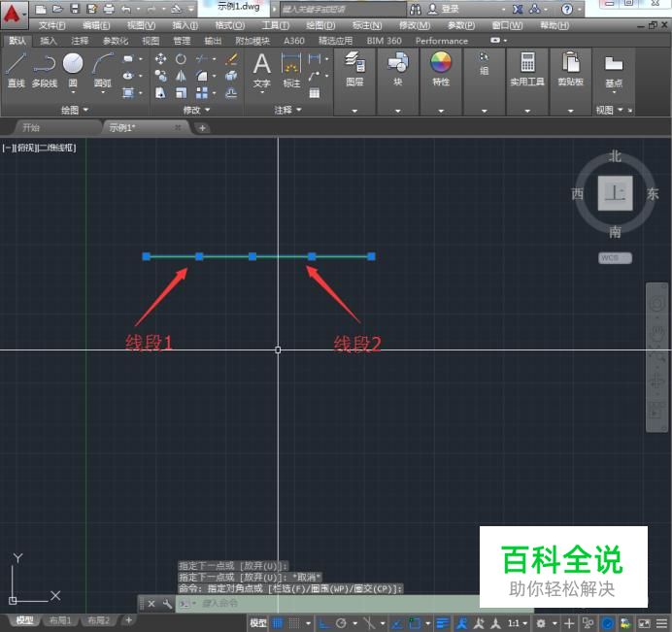672x632 pixels.
Task: Toggle hardware acceleration blue circle icon
Action: point(607,623)
